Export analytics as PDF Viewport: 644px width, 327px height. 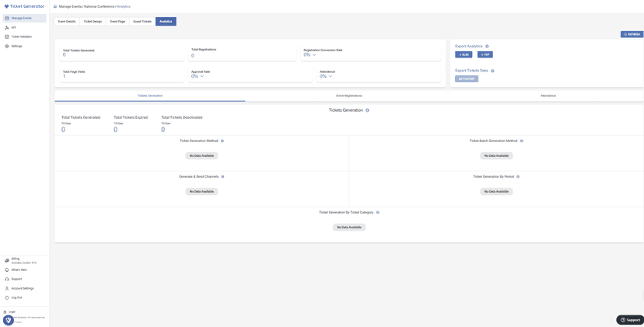(485, 54)
